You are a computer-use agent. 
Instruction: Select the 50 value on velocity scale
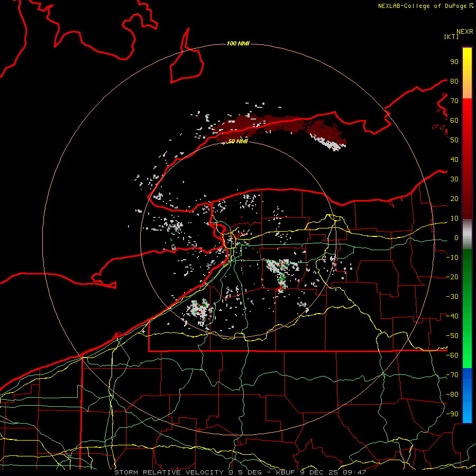tap(454, 140)
